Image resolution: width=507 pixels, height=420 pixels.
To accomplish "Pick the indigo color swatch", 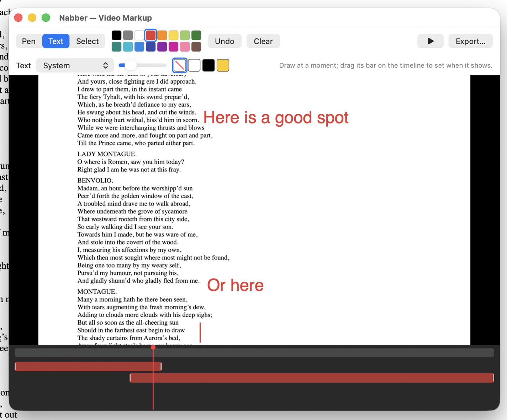I will 150,47.
